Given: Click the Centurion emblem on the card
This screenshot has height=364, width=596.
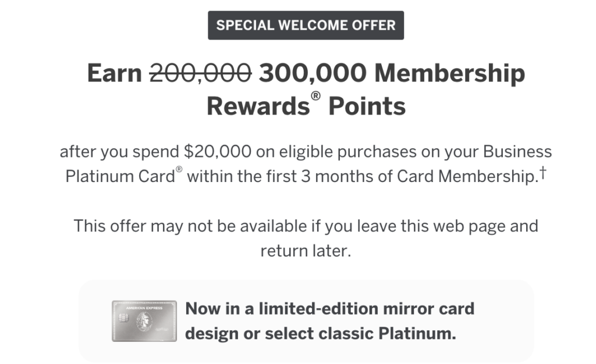Looking at the screenshot, I should (144, 322).
